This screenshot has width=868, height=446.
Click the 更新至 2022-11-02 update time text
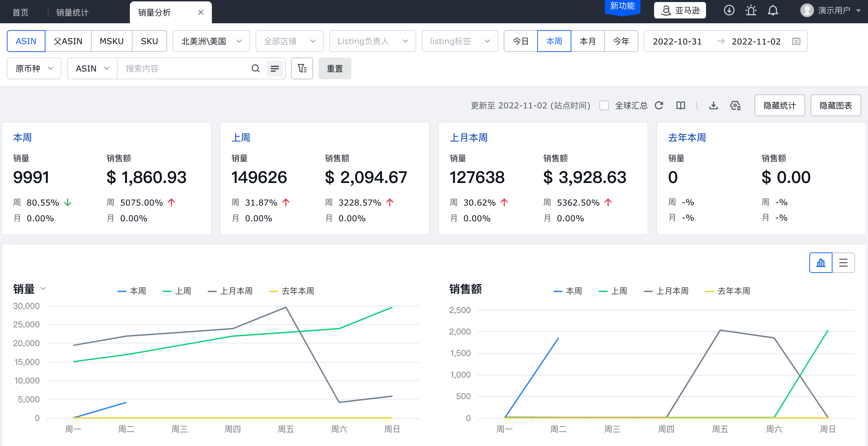click(530, 105)
